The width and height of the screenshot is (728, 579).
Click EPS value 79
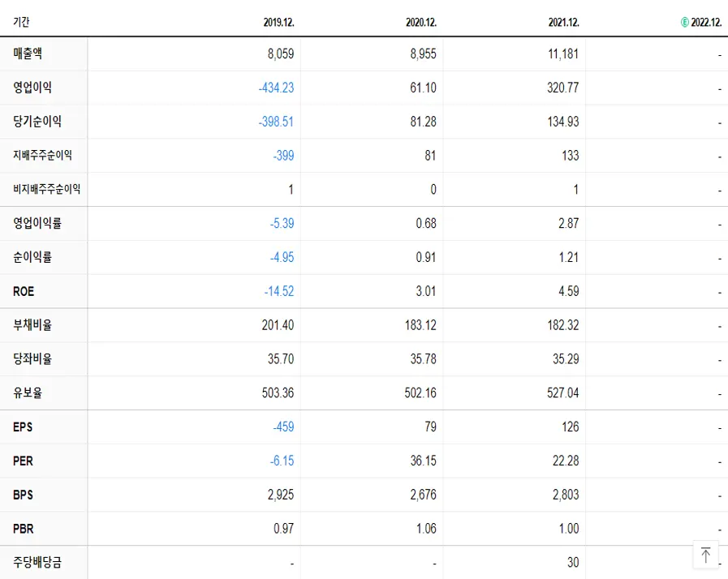pos(430,427)
